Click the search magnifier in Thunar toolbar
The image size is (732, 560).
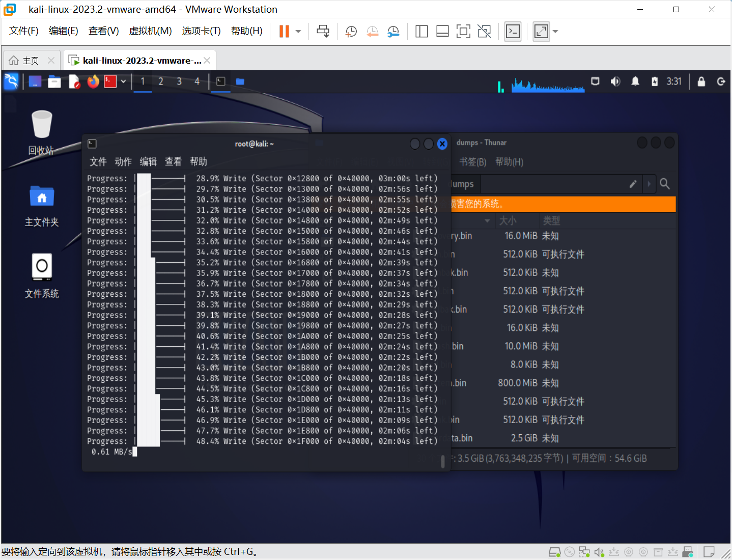665,184
